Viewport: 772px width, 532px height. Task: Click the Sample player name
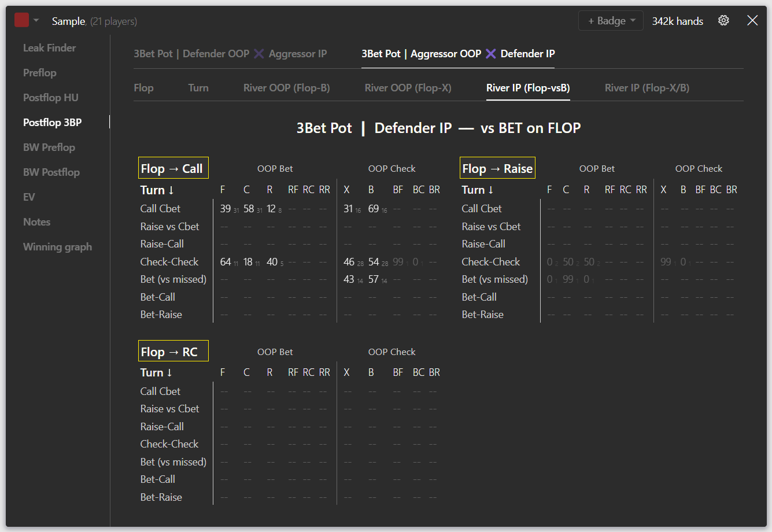(x=68, y=21)
